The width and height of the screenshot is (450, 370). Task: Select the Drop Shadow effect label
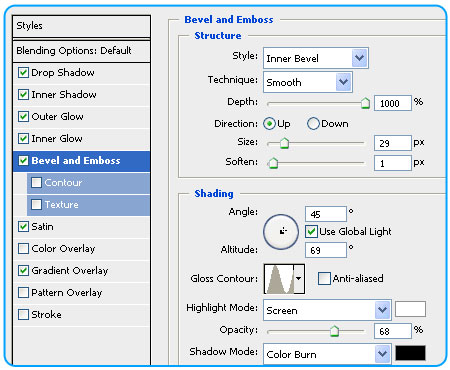click(x=63, y=72)
